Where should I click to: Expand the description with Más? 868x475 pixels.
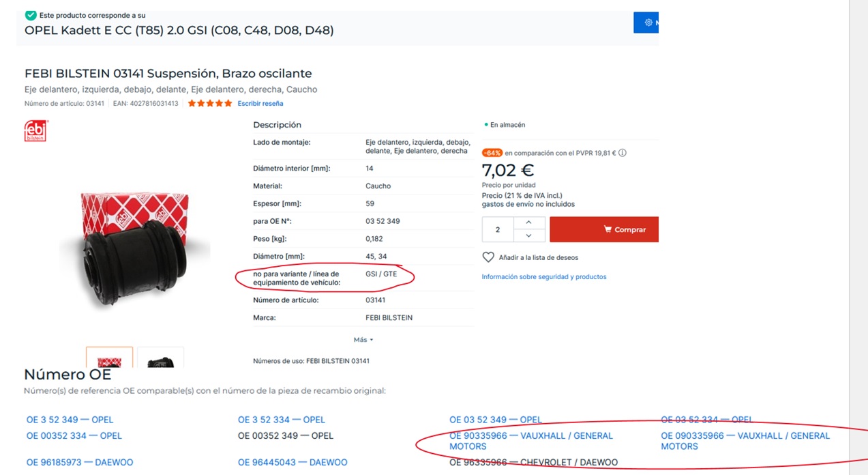click(363, 340)
